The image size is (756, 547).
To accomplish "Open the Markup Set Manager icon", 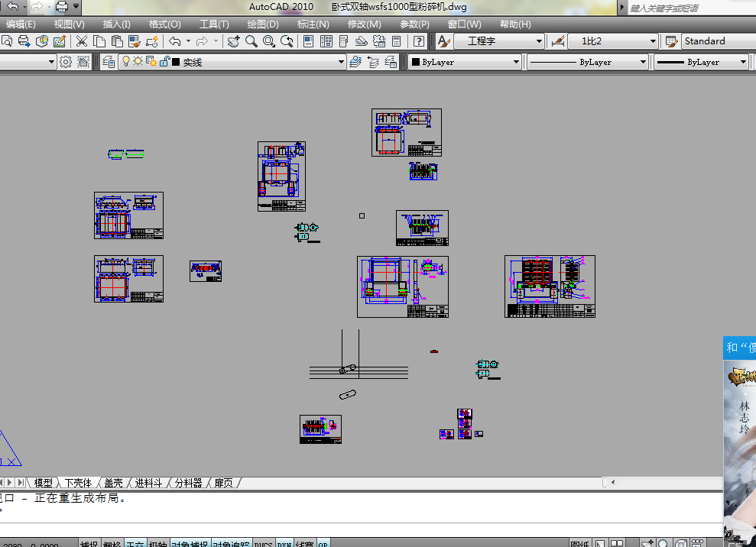I will (379, 41).
